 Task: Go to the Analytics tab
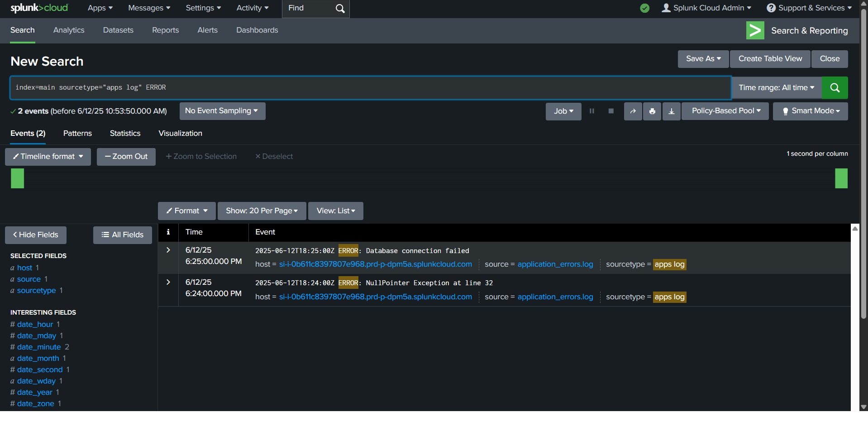click(x=69, y=30)
